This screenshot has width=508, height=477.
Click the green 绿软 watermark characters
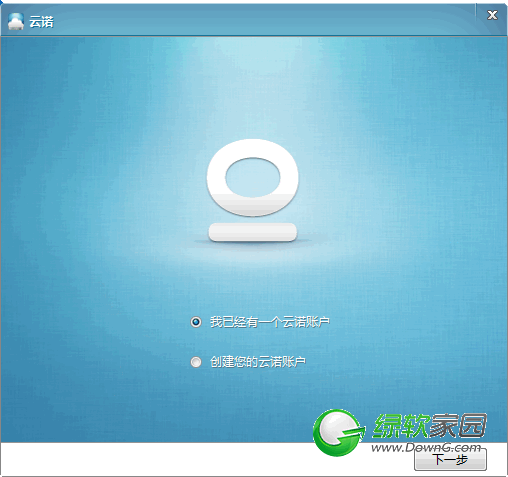pos(400,426)
